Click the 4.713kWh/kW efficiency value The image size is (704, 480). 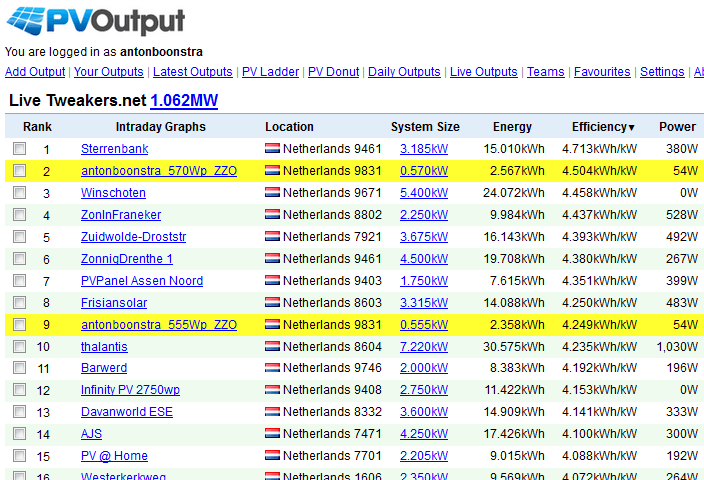pyautogui.click(x=599, y=149)
